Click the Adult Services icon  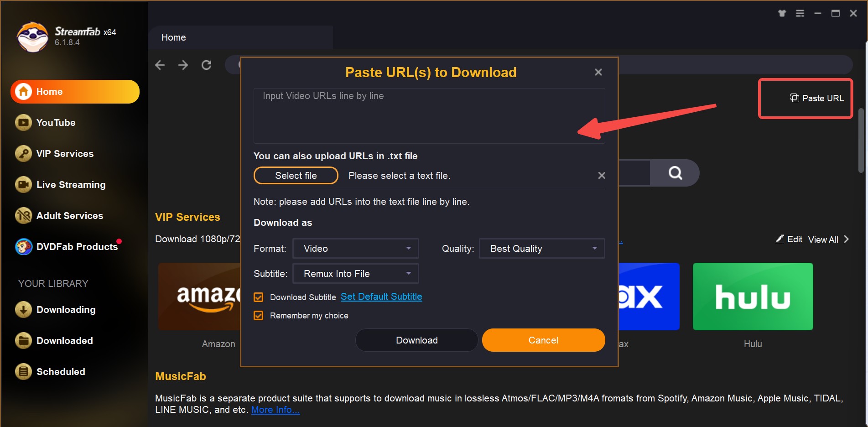(23, 216)
